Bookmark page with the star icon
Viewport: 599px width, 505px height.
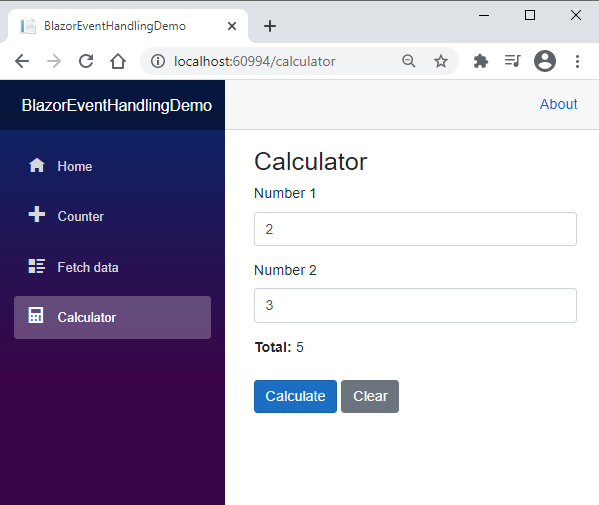[441, 61]
